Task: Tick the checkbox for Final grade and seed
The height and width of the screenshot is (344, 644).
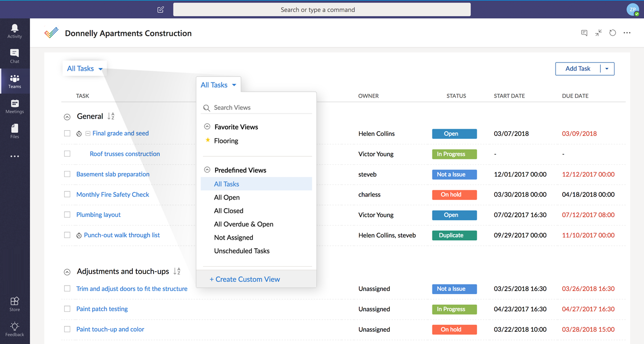Action: pos(67,133)
